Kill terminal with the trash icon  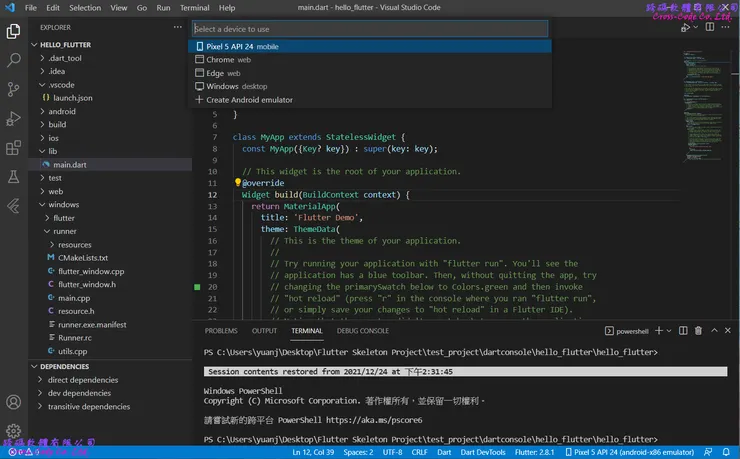[x=700, y=330]
